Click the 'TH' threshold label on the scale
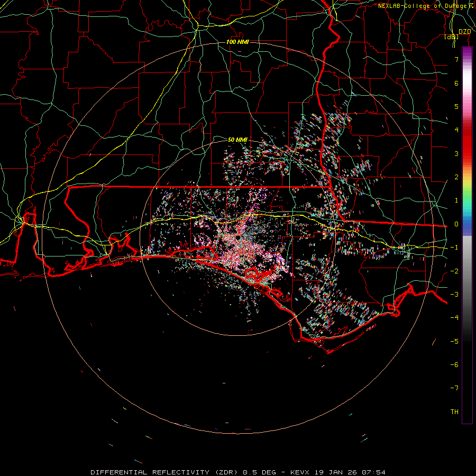This screenshot has height=476, width=476. click(454, 412)
